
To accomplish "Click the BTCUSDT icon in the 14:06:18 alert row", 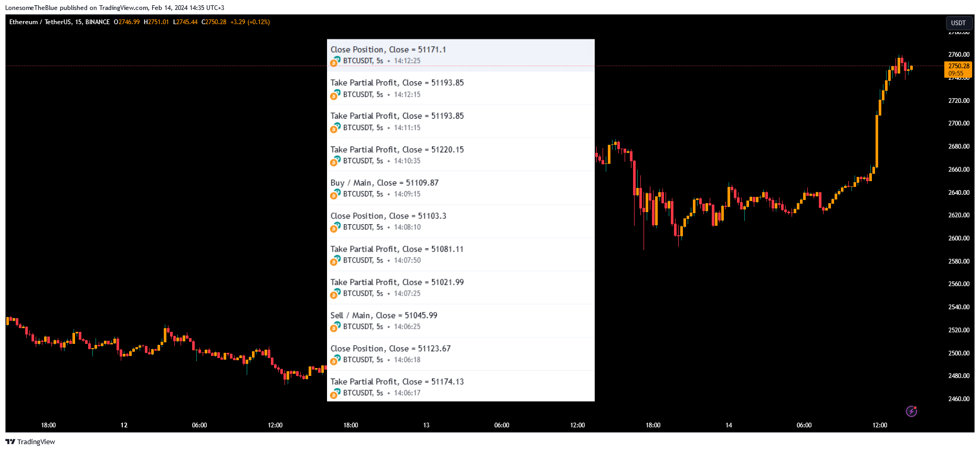I will [335, 360].
